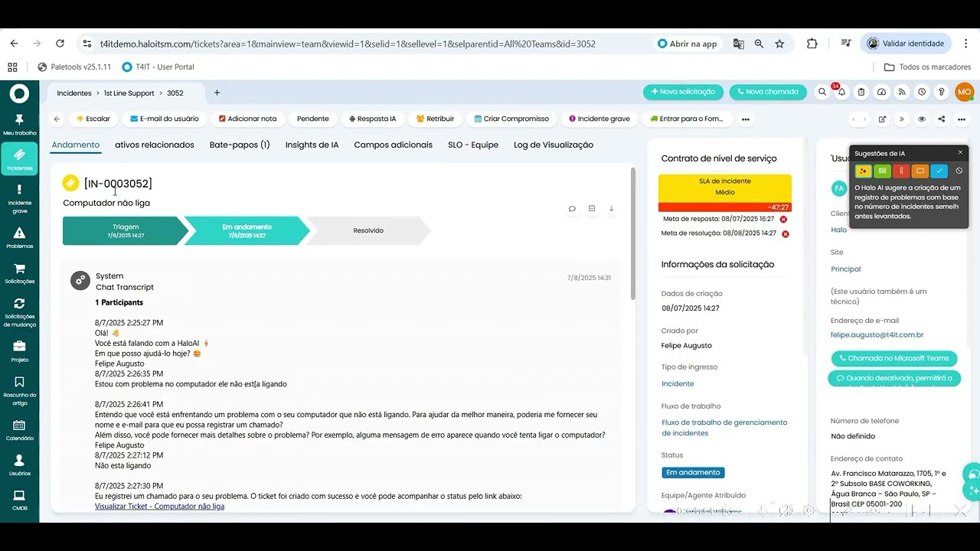The image size is (980, 551).
Task: Click the Resposta IA button
Action: click(372, 119)
